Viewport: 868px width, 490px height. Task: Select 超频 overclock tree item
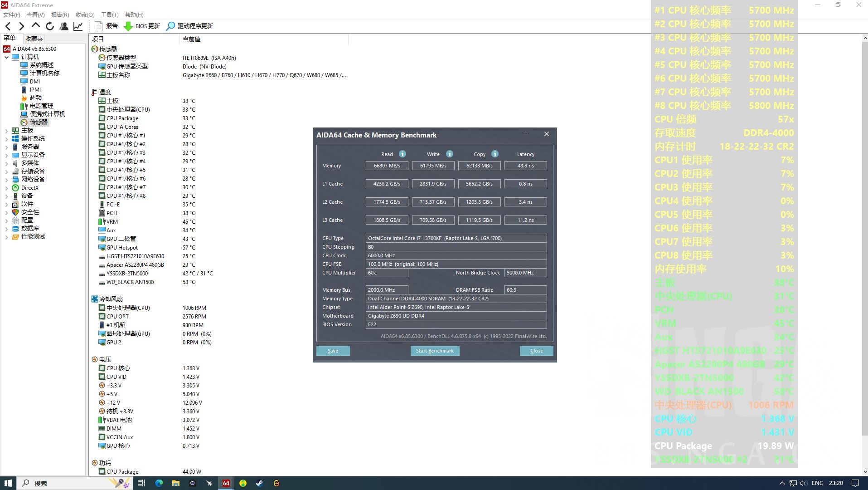click(36, 98)
